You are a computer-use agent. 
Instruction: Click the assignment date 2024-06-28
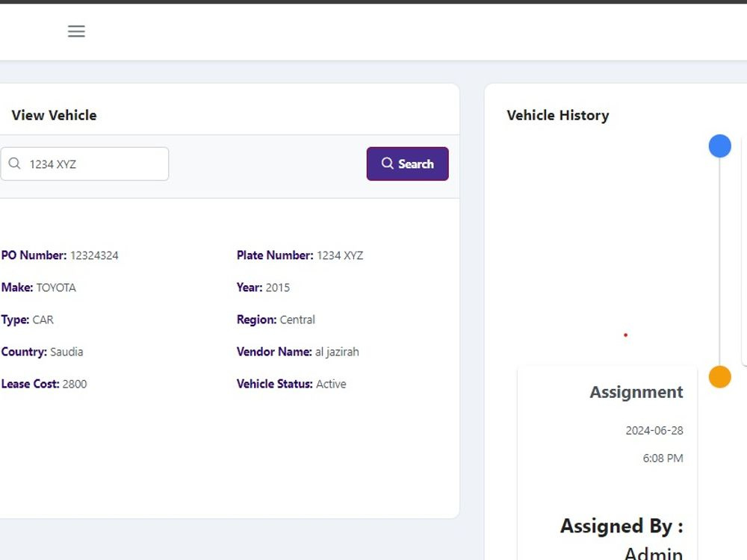pos(654,431)
